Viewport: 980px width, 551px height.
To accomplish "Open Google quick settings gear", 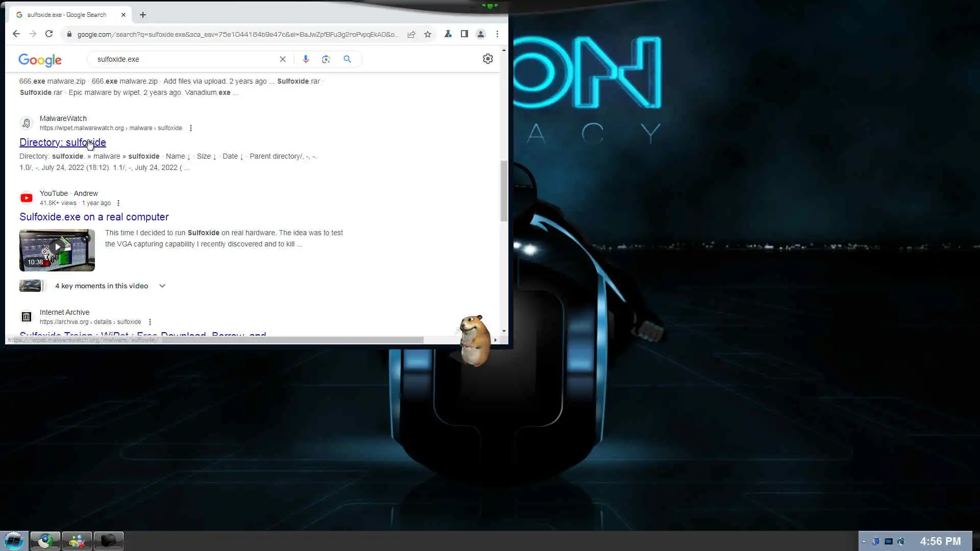I will 487,59.
